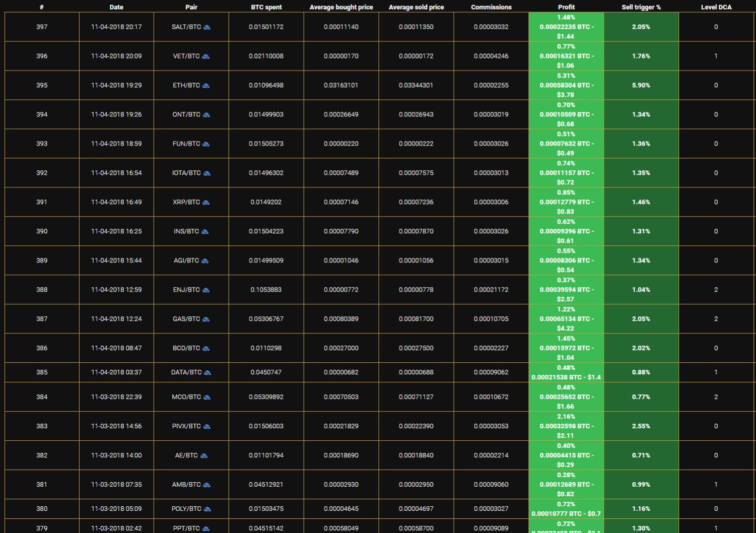Click the 1.04% sell trigger cell
Image resolution: width=756 pixels, height=533 pixels.
tap(641, 290)
